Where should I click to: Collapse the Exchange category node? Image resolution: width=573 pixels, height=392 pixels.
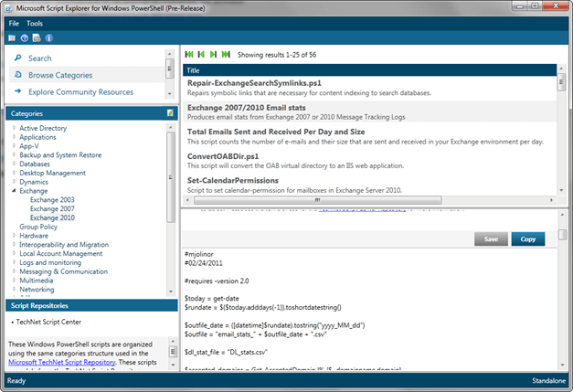14,191
